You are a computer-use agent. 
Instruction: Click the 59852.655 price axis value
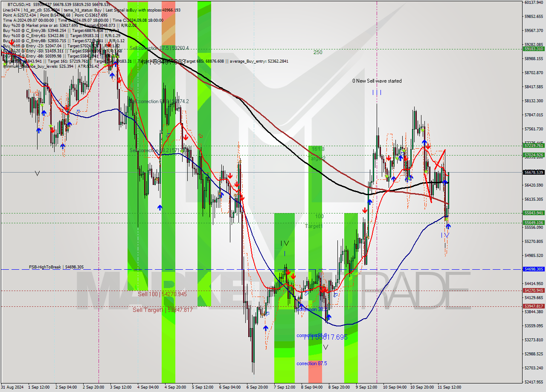534,16
